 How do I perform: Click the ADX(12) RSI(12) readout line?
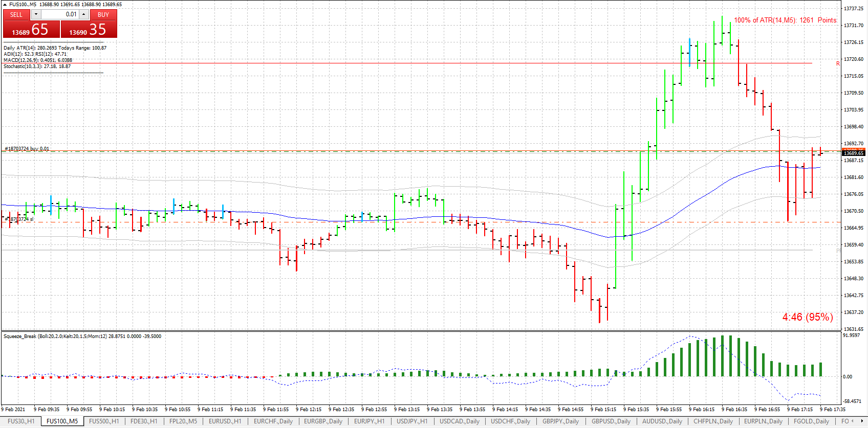click(35, 54)
